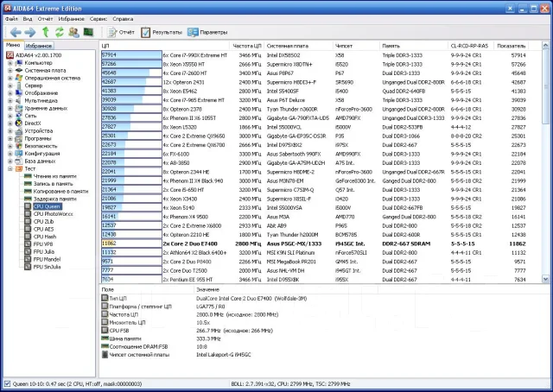Click the results list scrollbar up arrow
The image size is (553, 392).
[545, 46]
